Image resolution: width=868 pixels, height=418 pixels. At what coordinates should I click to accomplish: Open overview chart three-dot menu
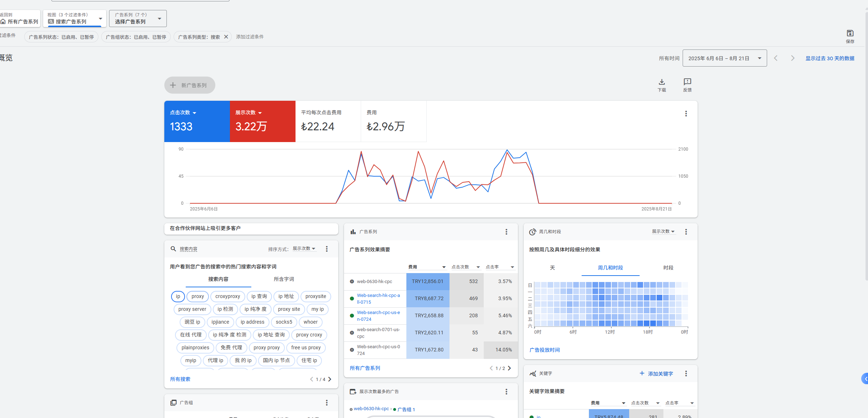coord(686,114)
